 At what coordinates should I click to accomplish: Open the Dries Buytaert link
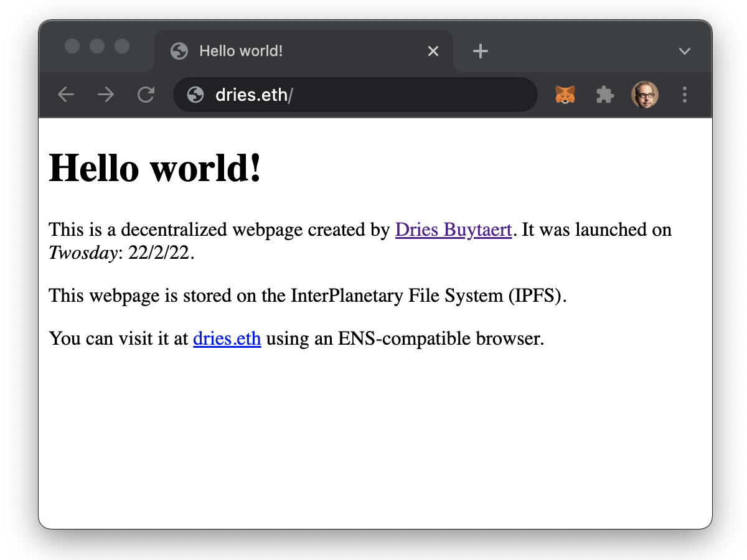453,230
